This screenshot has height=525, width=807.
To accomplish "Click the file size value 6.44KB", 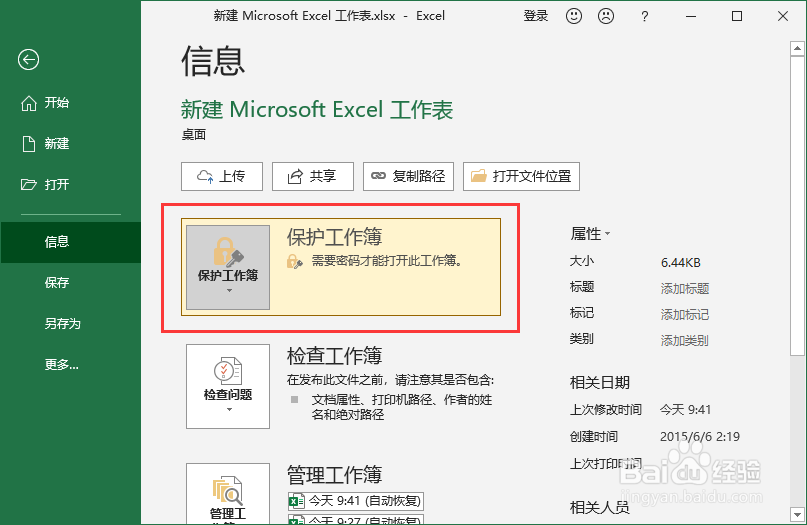I will tap(680, 262).
